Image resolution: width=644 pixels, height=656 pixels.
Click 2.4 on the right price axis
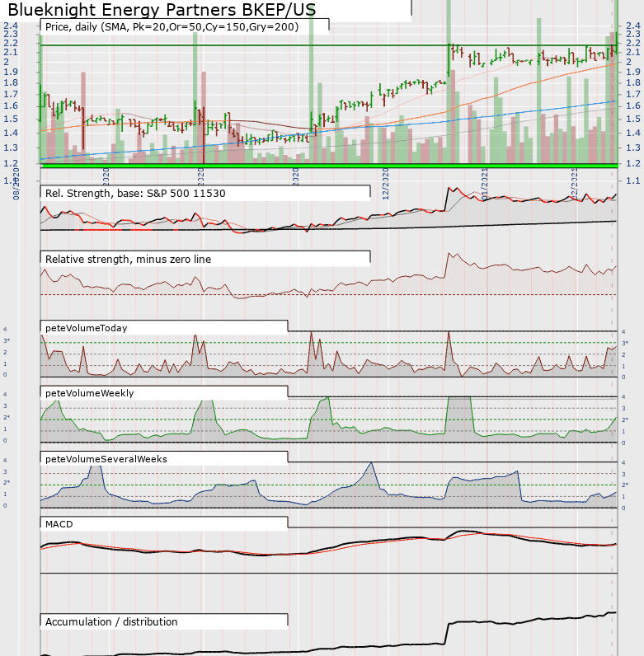(633, 26)
